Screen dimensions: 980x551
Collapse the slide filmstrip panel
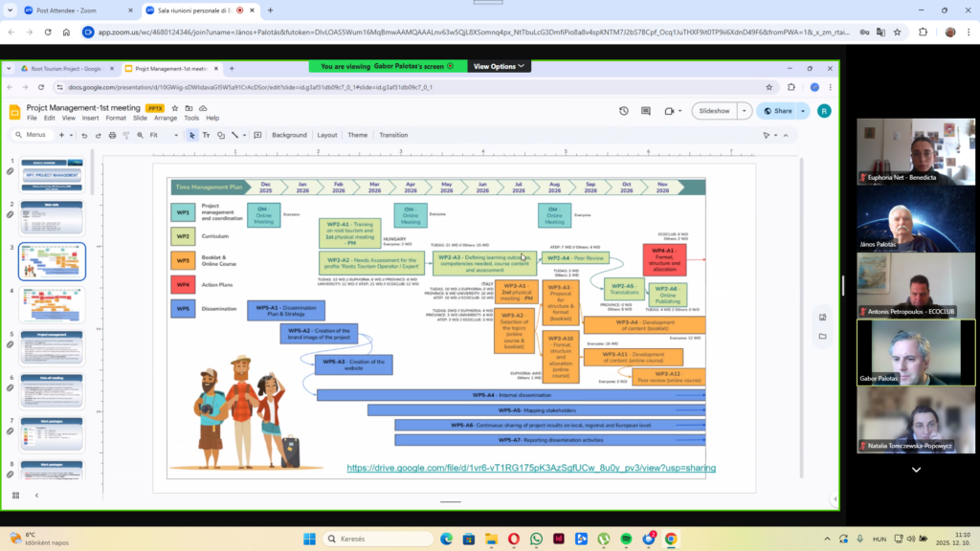click(x=36, y=495)
